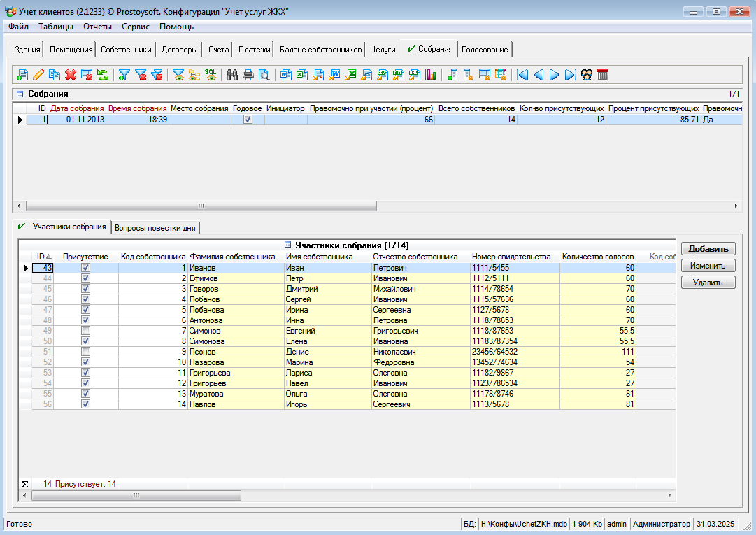Toggle presence checkbox for Симонов Евгений
Screen dimensions: 756x535
coord(86,331)
